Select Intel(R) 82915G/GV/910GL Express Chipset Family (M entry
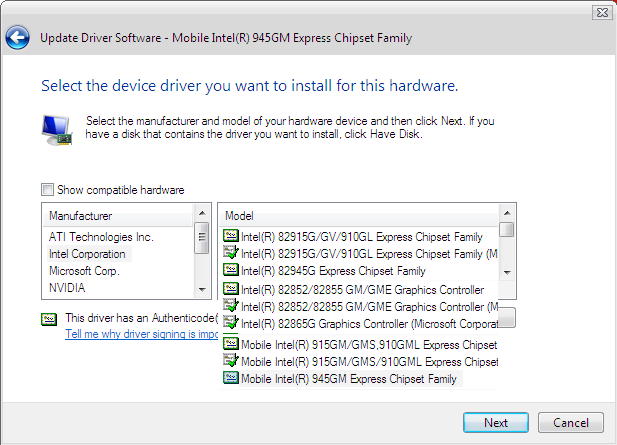This screenshot has width=617, height=445. 369,254
